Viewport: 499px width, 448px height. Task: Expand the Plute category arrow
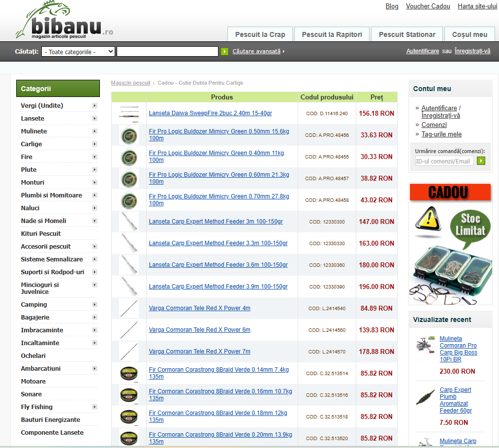[x=94, y=170]
